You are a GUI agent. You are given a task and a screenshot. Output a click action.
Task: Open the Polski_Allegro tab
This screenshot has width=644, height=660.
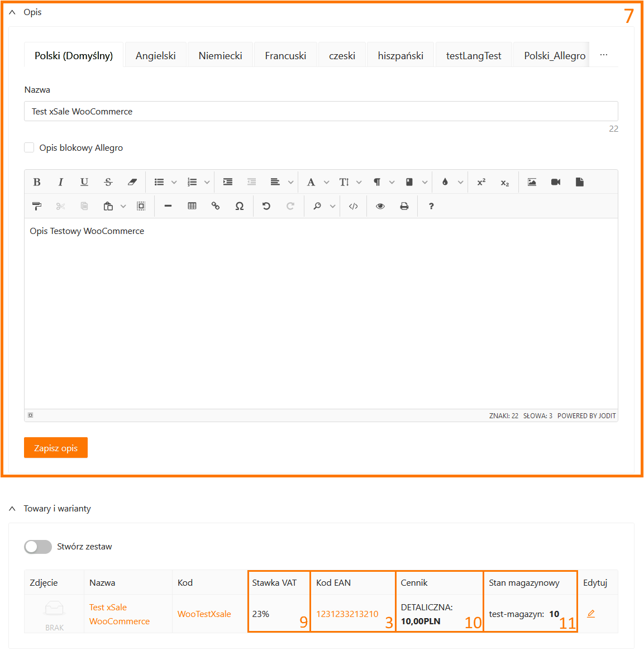coord(554,56)
